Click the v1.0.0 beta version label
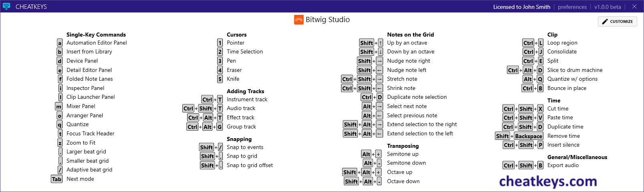The image size is (644, 192). pos(608,7)
